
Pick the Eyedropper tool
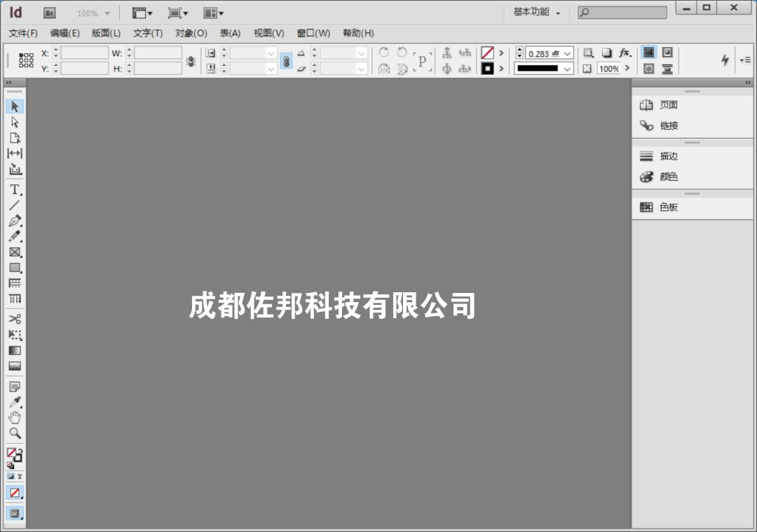[x=15, y=401]
